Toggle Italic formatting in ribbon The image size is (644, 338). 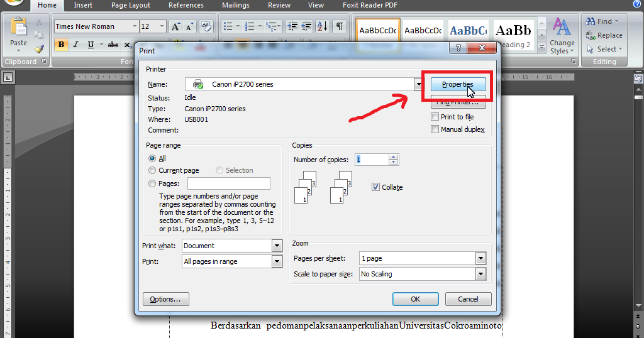[x=75, y=45]
